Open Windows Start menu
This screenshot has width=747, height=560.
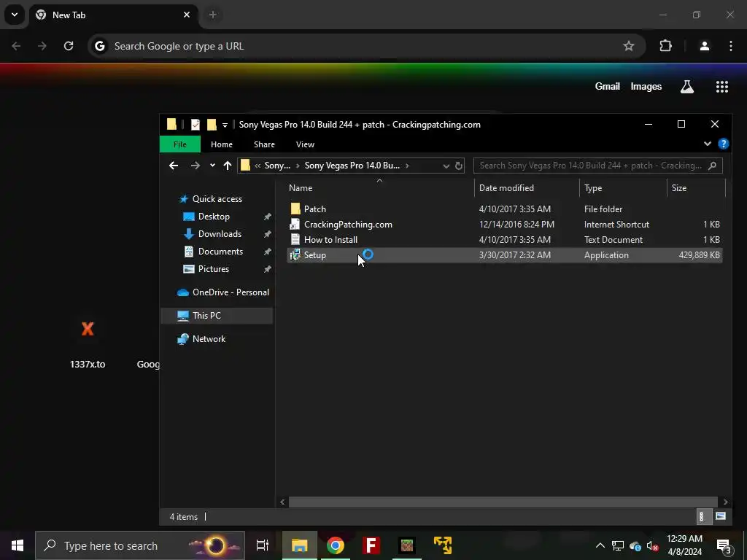[18, 545]
